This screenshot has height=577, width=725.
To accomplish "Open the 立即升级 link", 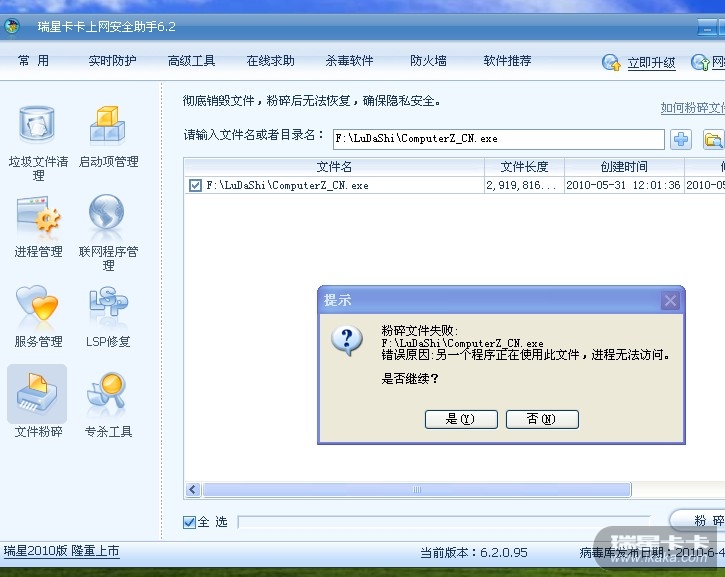I will click(x=651, y=62).
